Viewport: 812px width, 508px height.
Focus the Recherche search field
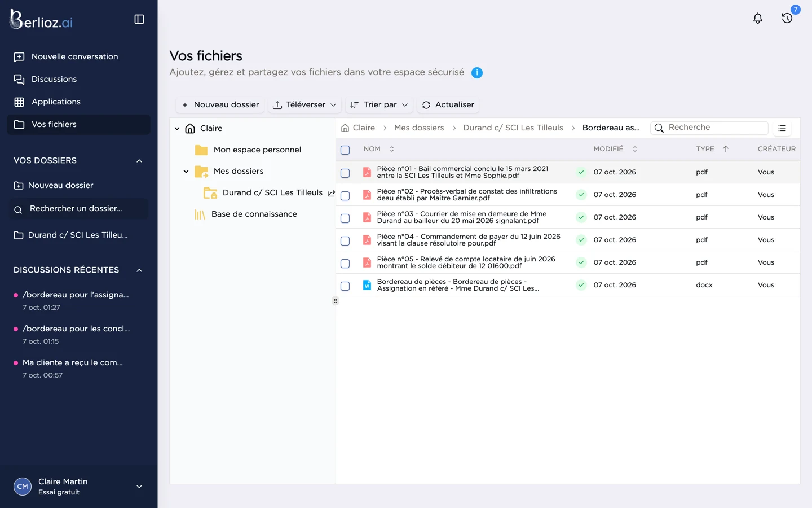coord(709,128)
